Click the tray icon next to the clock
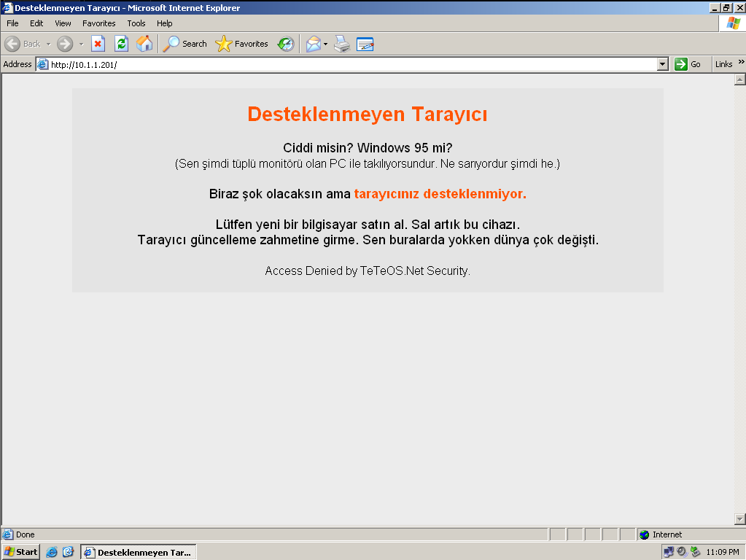Screen dimensions: 746x560 (696, 552)
